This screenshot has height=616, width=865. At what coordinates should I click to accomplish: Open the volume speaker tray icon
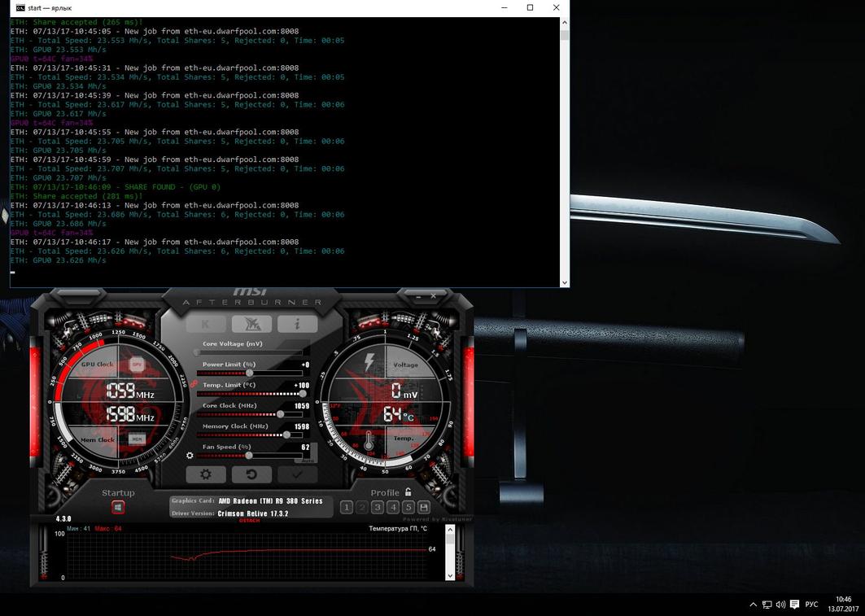780,605
